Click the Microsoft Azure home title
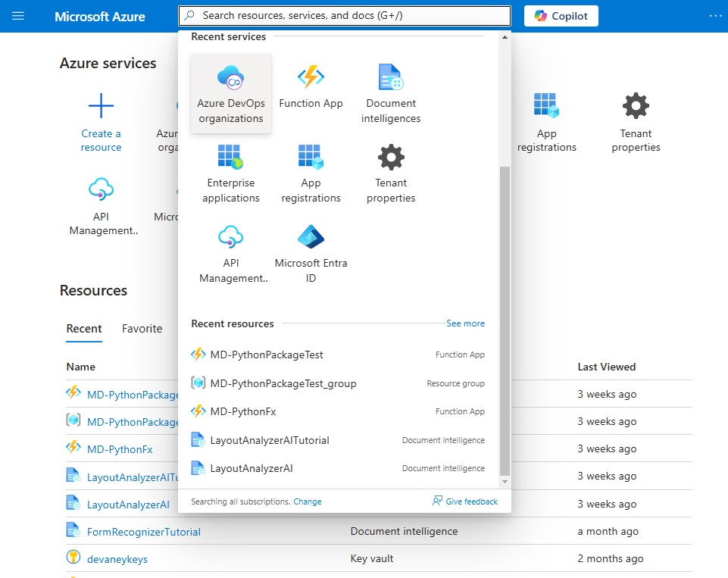Screen dimensions: 728x578 [100, 16]
